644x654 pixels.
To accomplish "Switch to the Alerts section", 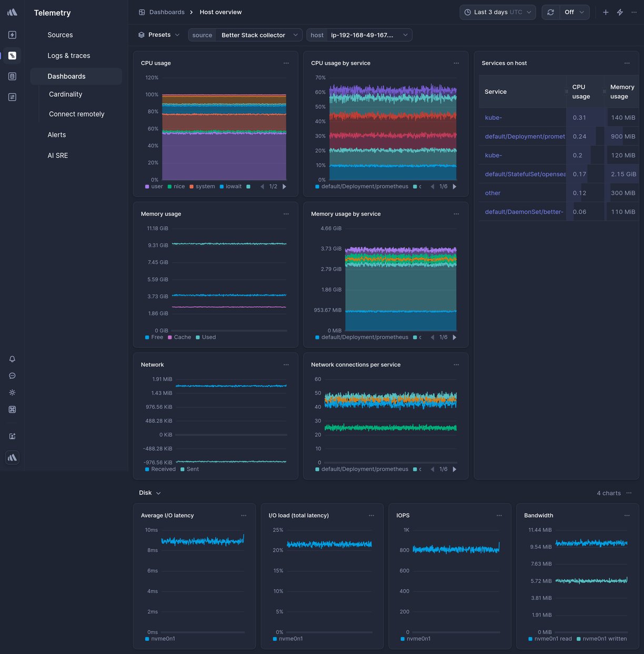I will [x=56, y=135].
